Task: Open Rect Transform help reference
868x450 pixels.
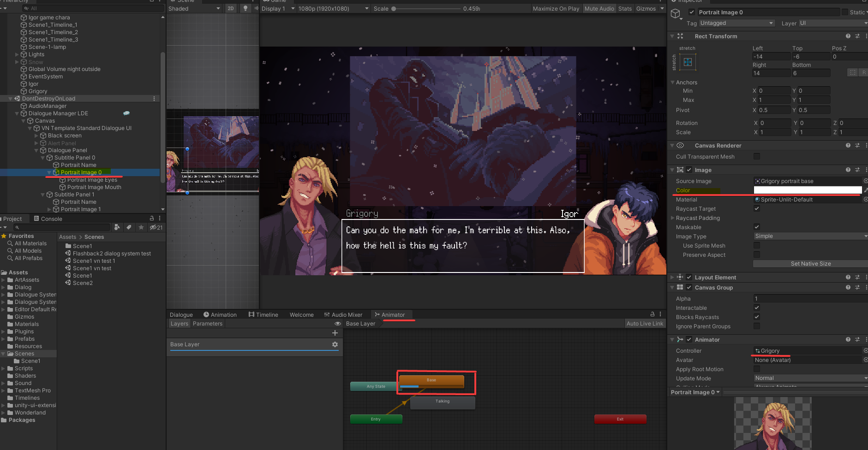Action: pos(848,36)
